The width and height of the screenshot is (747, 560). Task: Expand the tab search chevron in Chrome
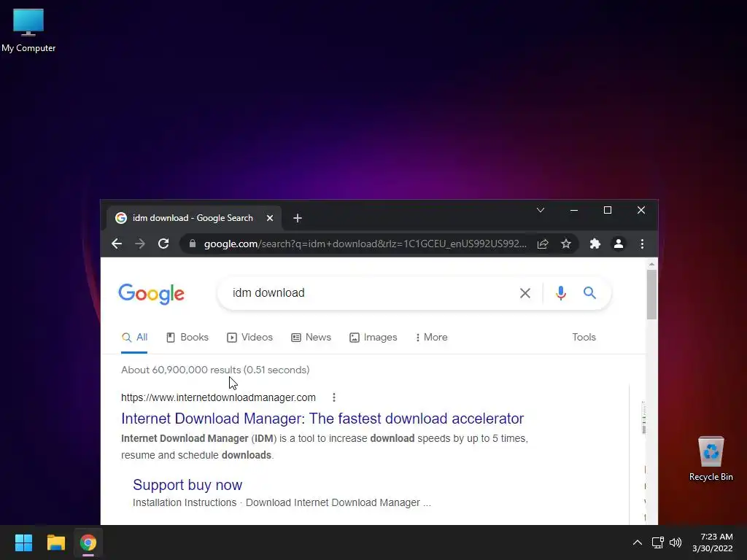[541, 210]
